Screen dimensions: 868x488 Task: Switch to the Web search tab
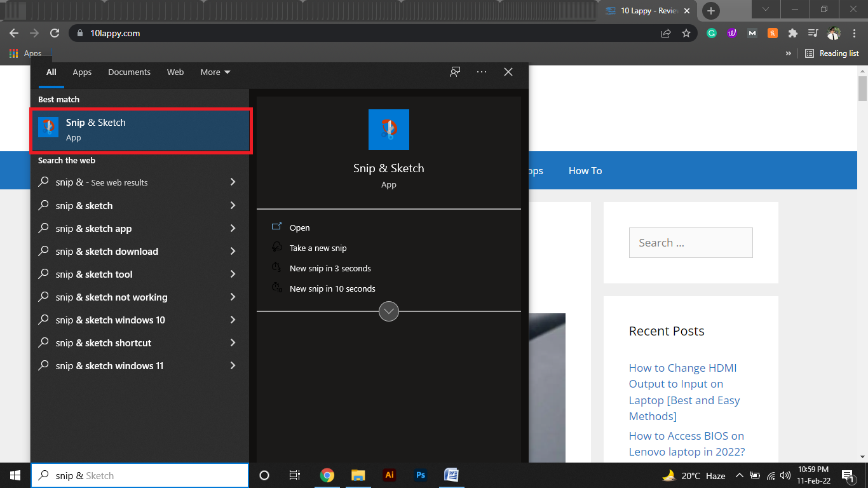click(x=175, y=72)
